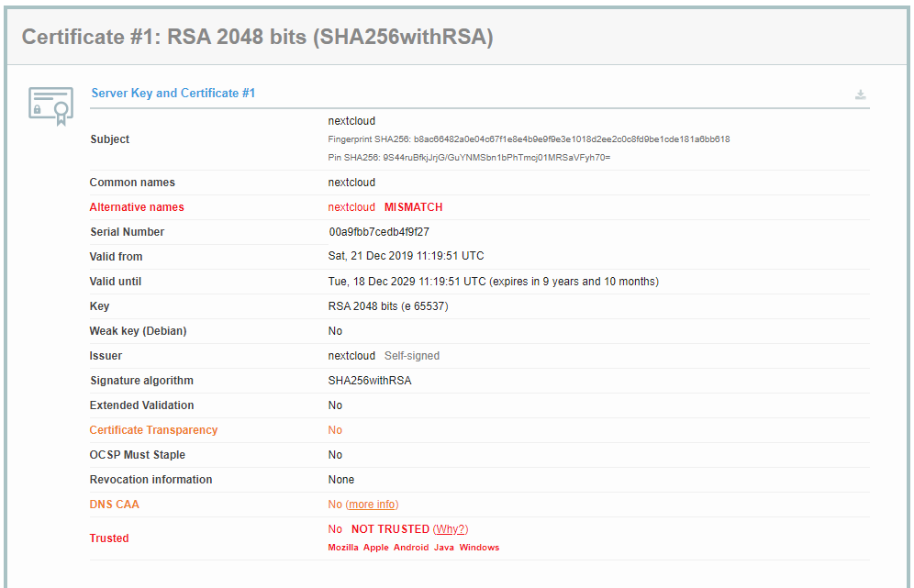Click the Java trust store label

[443, 548]
